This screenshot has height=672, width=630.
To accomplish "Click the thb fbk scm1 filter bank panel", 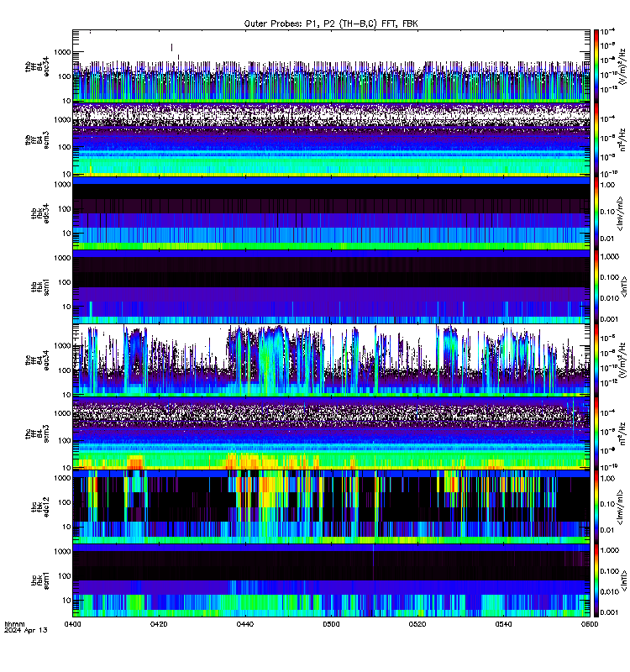I will point(331,286).
